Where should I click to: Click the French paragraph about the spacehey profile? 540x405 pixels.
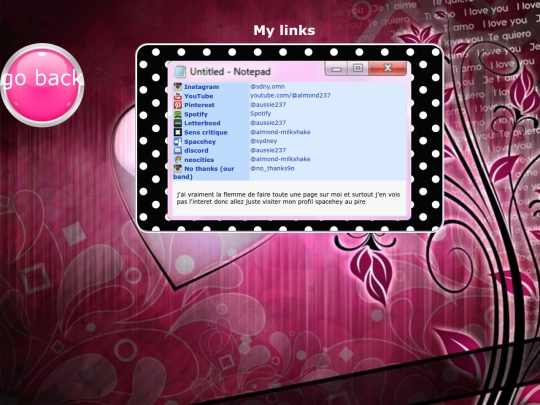[289, 198]
